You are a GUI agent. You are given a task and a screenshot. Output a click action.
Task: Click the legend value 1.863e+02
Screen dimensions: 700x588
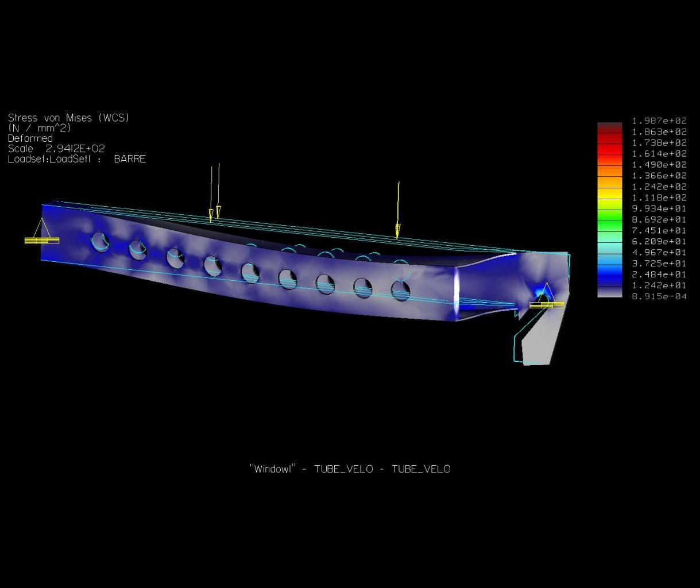tap(659, 131)
